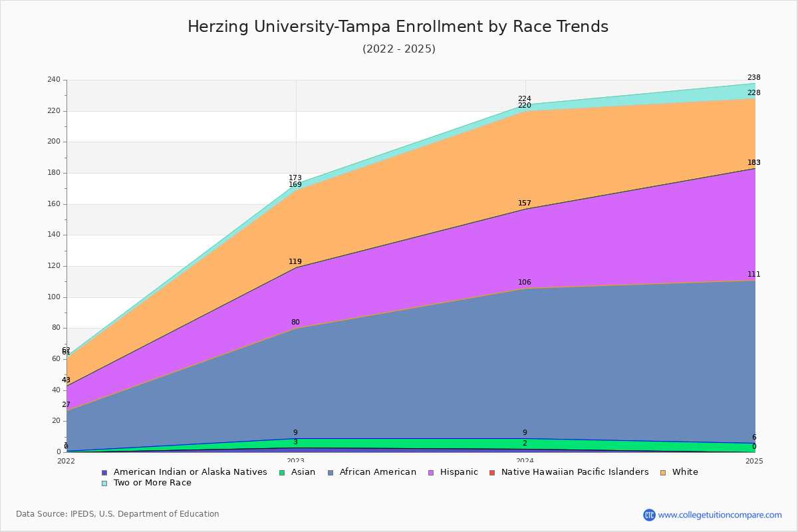The height and width of the screenshot is (532, 798).
Task: Click the 43 data label for 2022
Action: [66, 380]
